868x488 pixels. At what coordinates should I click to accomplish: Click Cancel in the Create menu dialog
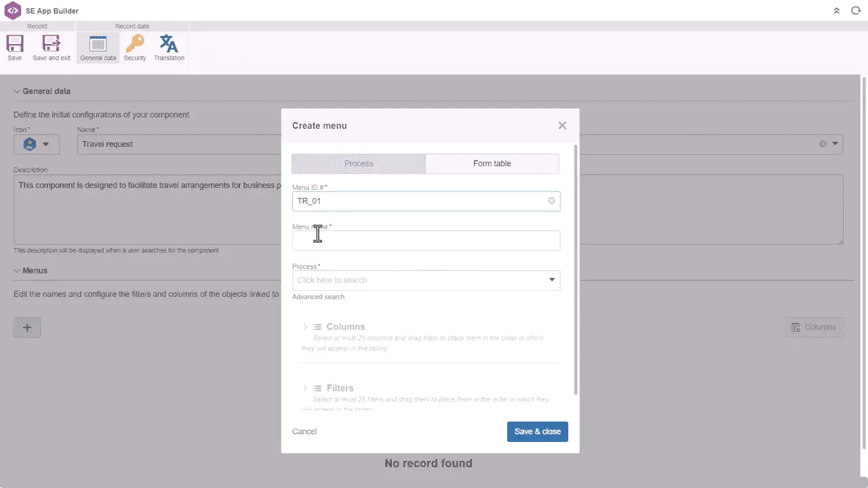(x=304, y=432)
